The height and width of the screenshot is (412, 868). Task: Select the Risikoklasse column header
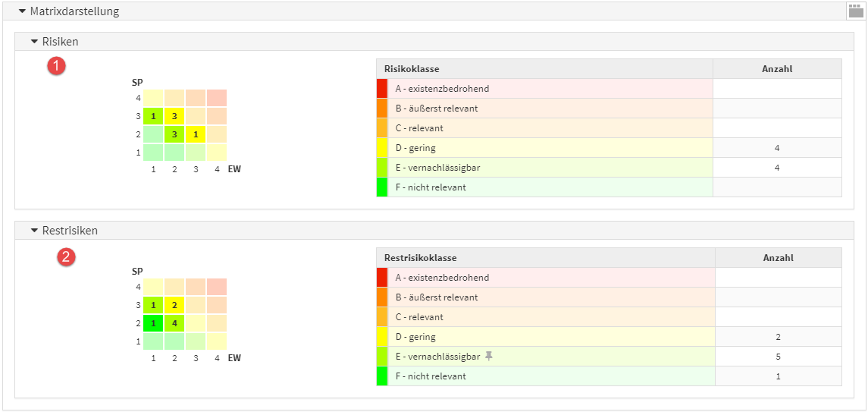544,69
